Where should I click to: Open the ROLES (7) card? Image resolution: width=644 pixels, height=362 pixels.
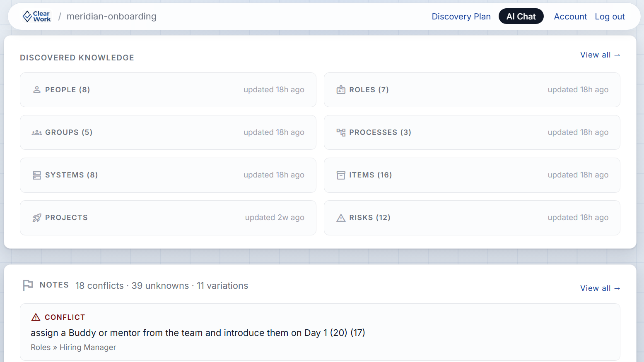(x=472, y=90)
